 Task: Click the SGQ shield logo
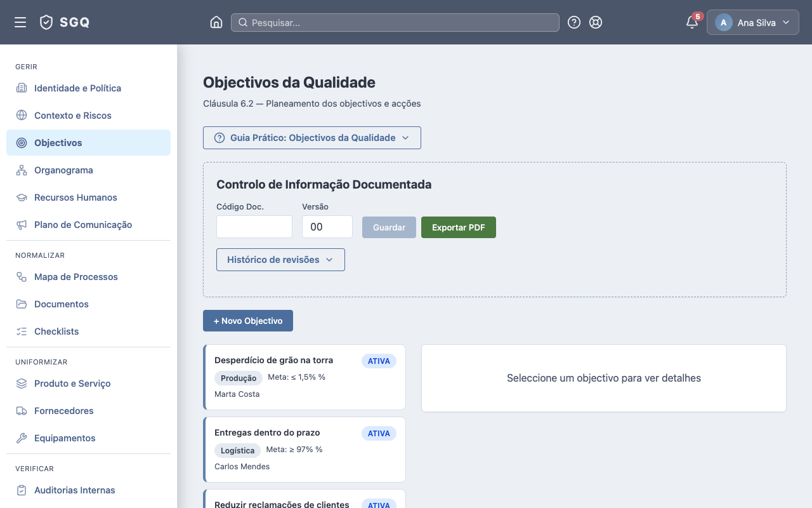(x=46, y=22)
